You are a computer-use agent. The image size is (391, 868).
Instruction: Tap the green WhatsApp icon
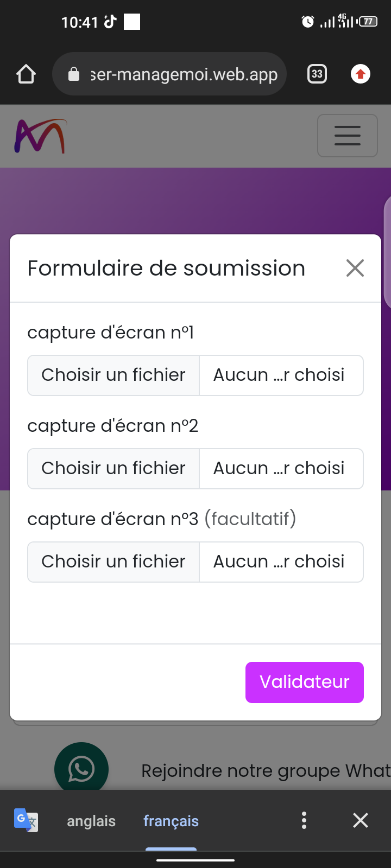click(x=81, y=767)
